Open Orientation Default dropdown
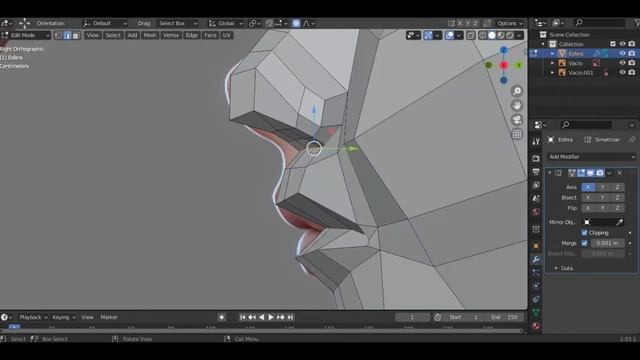The height and width of the screenshot is (360, 640). click(105, 23)
